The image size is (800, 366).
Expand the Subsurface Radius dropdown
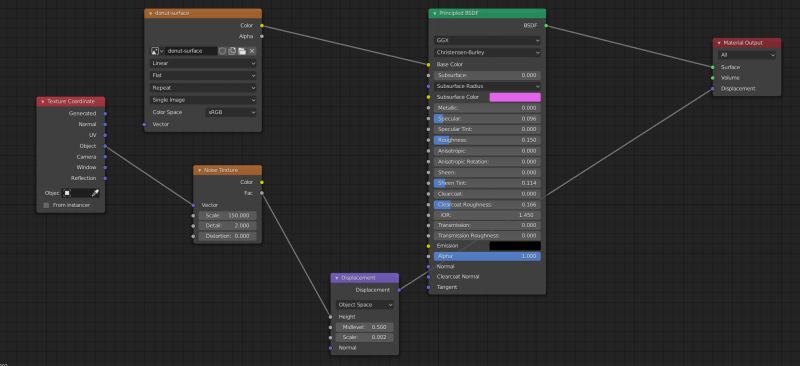pyautogui.click(x=487, y=86)
